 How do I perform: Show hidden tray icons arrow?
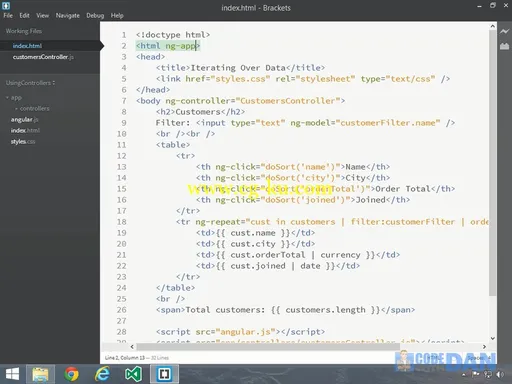tap(464, 375)
